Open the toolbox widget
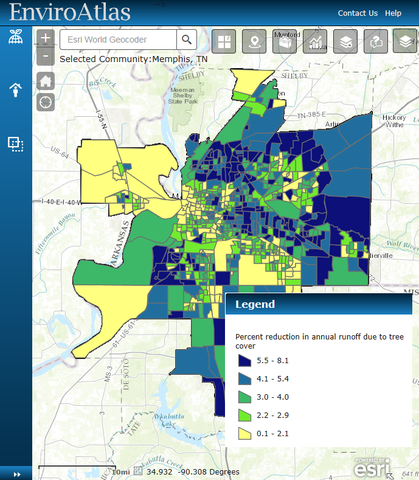 pos(285,41)
